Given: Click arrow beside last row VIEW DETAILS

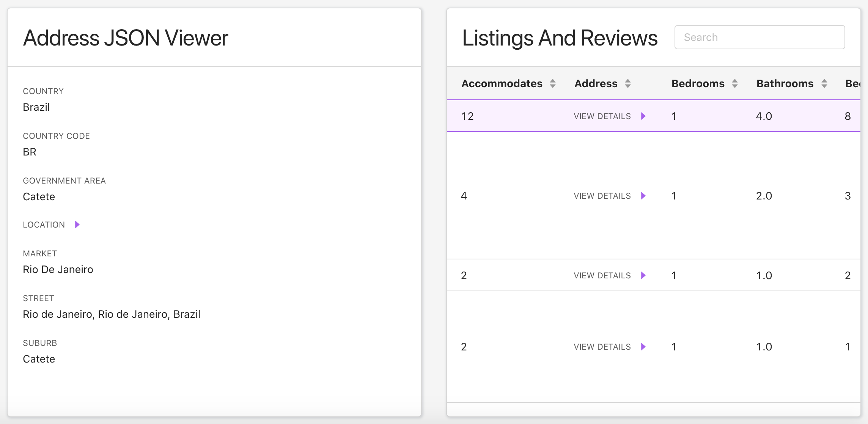Looking at the screenshot, I should (x=643, y=347).
